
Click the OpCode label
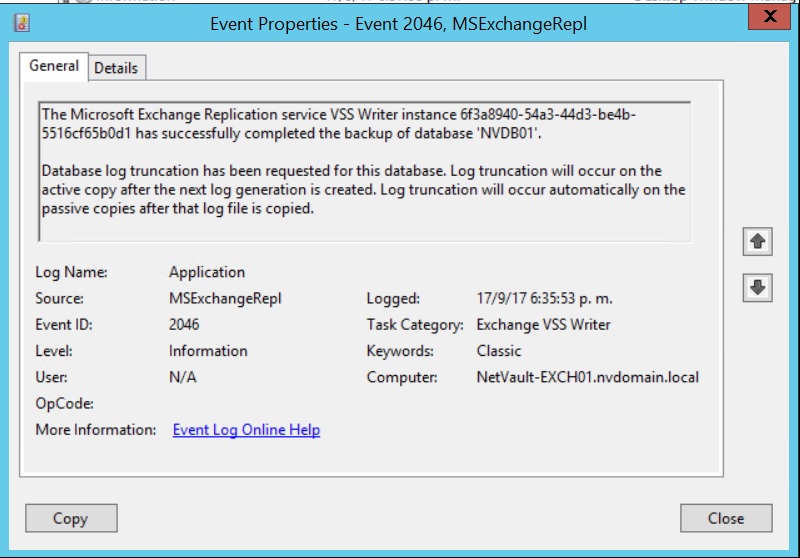(x=64, y=404)
